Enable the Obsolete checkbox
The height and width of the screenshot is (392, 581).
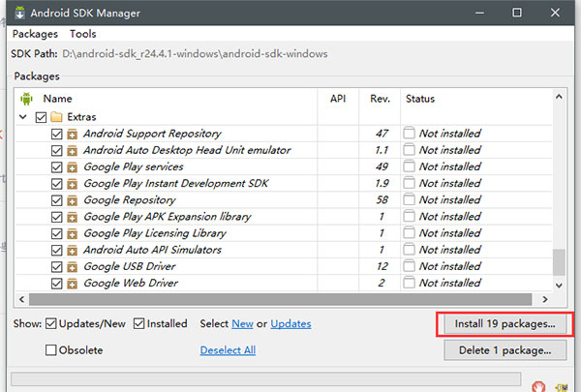52,350
